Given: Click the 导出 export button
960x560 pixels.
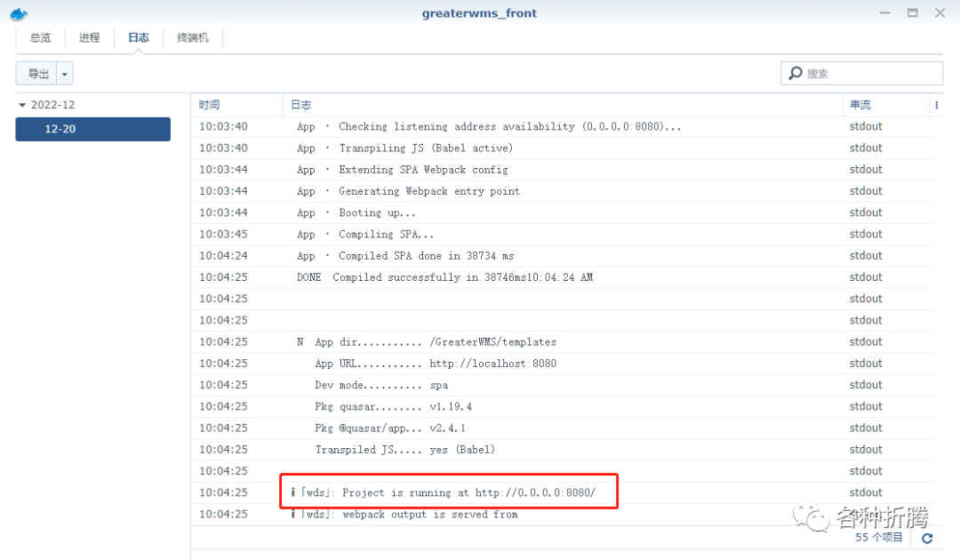Looking at the screenshot, I should click(x=36, y=74).
